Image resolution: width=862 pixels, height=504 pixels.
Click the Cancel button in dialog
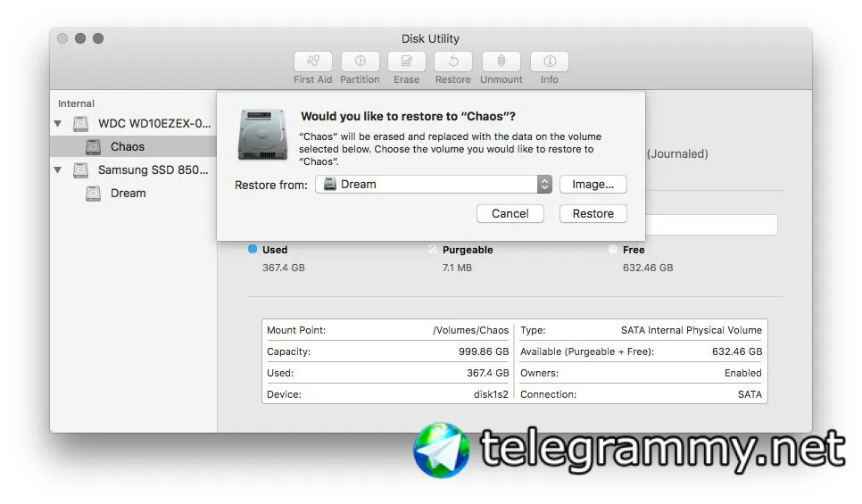[510, 214]
